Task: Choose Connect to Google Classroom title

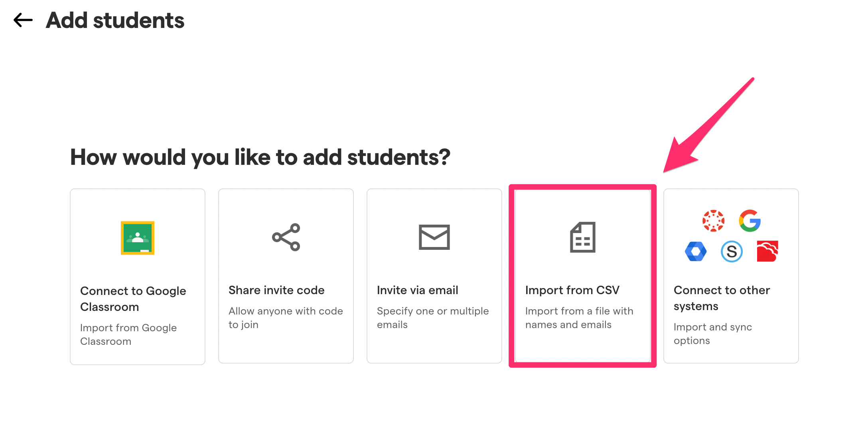Action: pyautogui.click(x=133, y=299)
